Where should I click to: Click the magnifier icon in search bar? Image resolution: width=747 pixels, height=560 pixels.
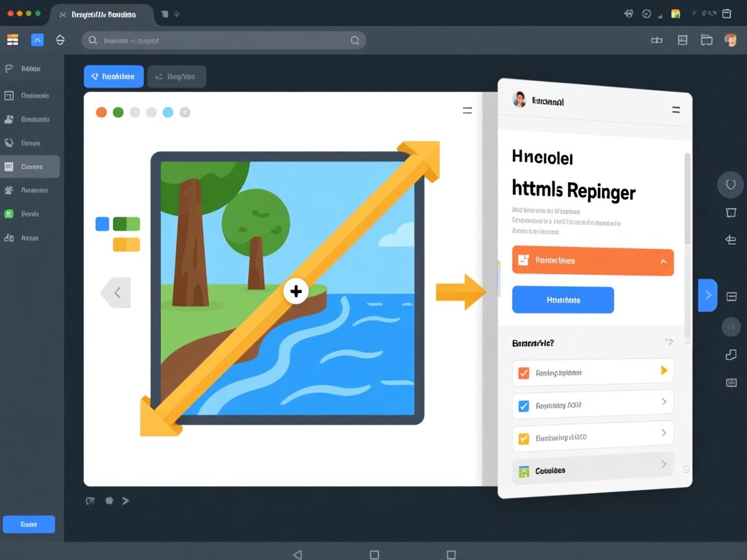coord(355,40)
